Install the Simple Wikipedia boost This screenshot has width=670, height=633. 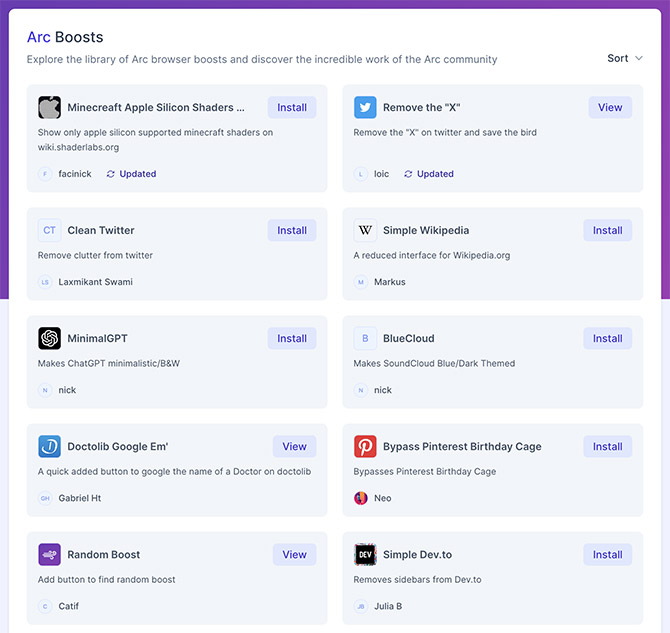pyautogui.click(x=607, y=230)
